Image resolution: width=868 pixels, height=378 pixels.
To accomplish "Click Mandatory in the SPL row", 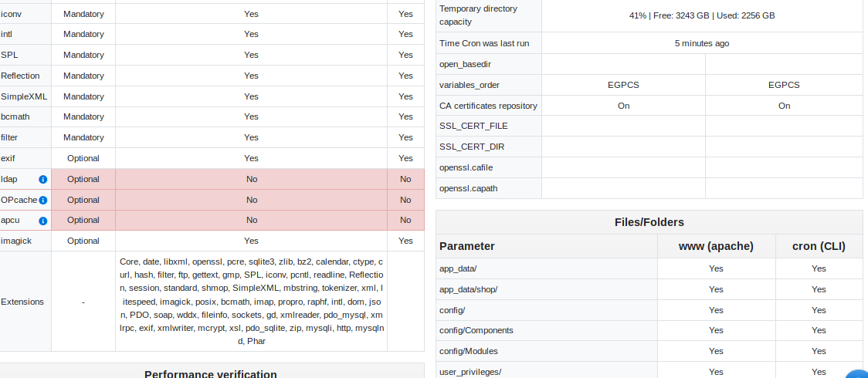I will tap(83, 55).
